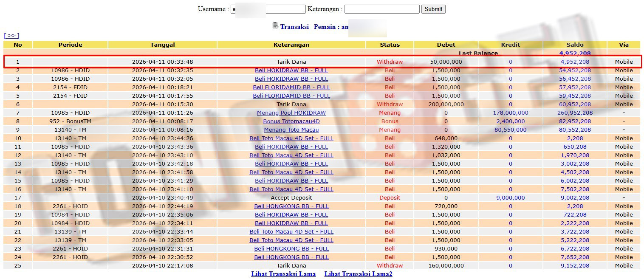The image size is (644, 279).
Task: Click the Saldo column header
Action: tap(575, 45)
